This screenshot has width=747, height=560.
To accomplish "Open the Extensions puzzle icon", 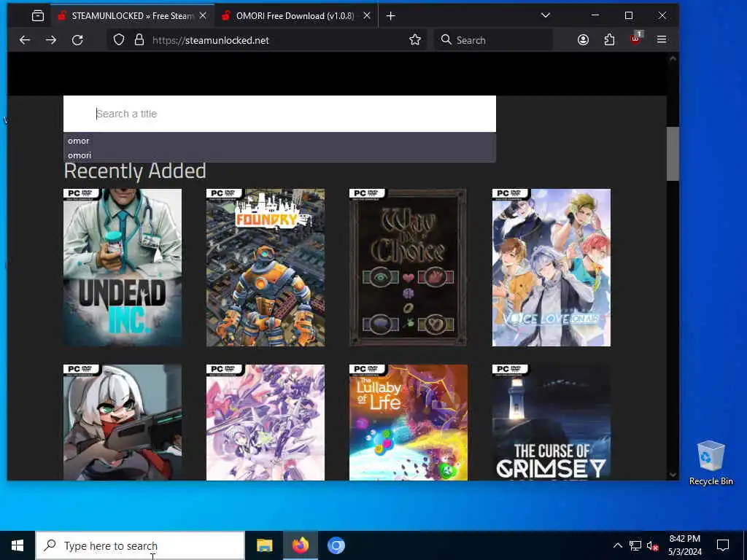I will pos(609,40).
